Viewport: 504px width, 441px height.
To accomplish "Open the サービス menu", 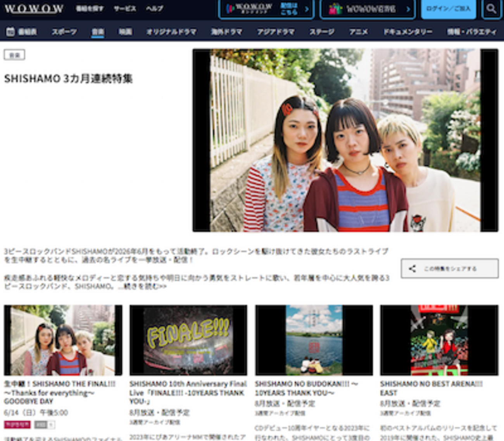I will [125, 9].
